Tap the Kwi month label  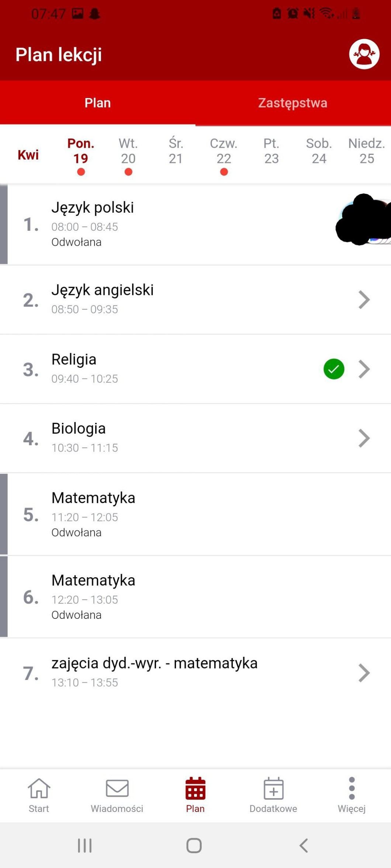[28, 155]
